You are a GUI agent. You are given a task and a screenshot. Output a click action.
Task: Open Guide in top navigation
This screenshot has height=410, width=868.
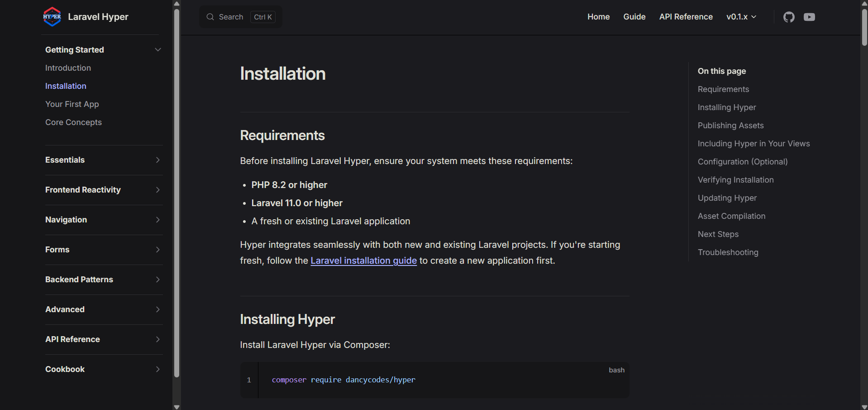tap(634, 17)
